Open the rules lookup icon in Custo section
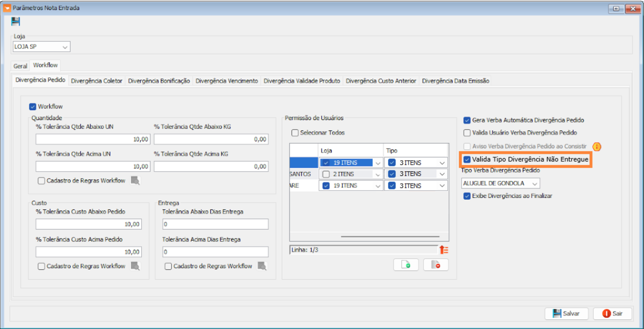The width and height of the screenshot is (644, 329). tap(135, 266)
